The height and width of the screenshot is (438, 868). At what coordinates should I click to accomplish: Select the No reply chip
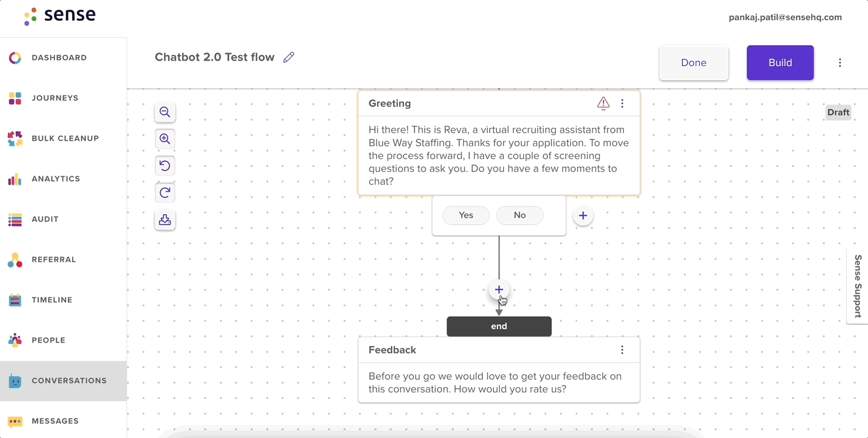point(520,215)
